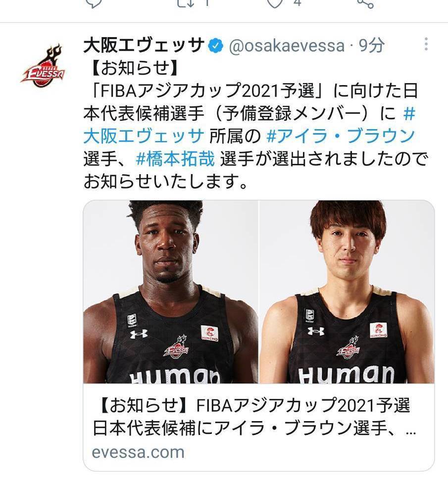Open hashtag #橋本拓哉
The height and width of the screenshot is (478, 448).
(x=175, y=159)
